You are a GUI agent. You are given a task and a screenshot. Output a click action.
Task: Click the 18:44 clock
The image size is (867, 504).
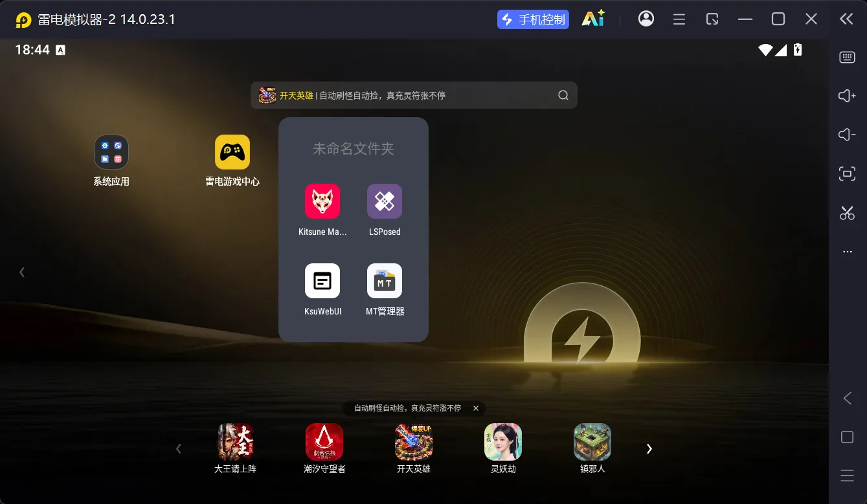[x=32, y=50]
